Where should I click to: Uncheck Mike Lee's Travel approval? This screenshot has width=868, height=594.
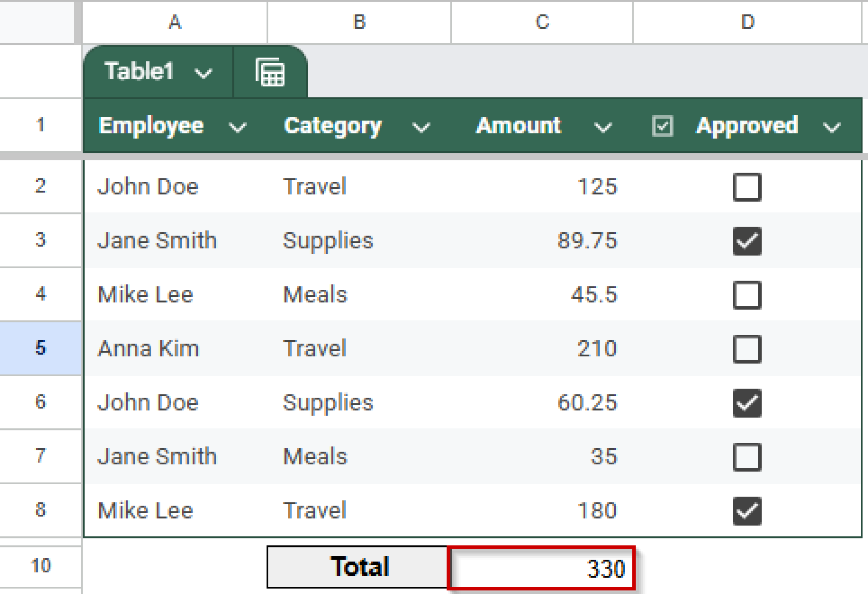[x=748, y=512]
